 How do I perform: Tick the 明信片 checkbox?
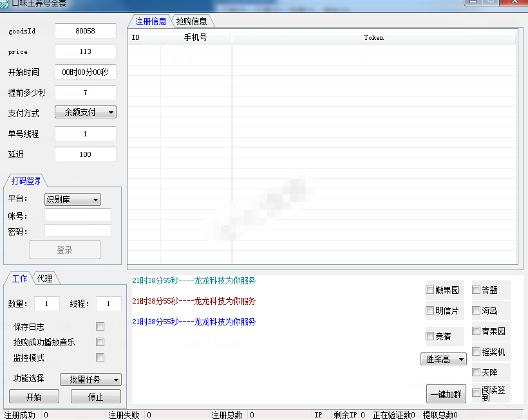(430, 311)
